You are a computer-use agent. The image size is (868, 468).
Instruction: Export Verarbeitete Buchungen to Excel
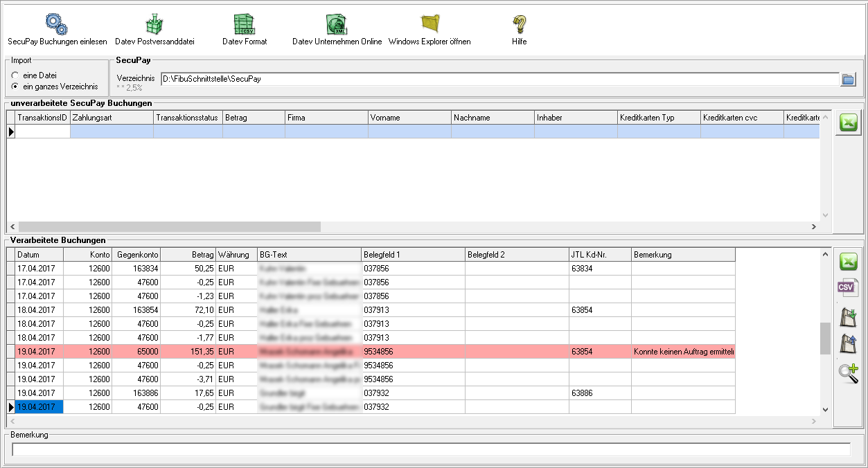pos(848,262)
